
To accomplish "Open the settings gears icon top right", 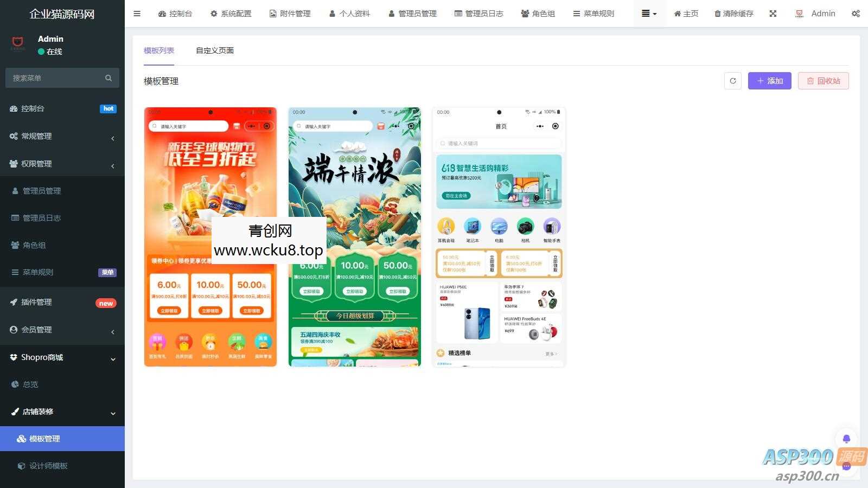I will coord(856,14).
